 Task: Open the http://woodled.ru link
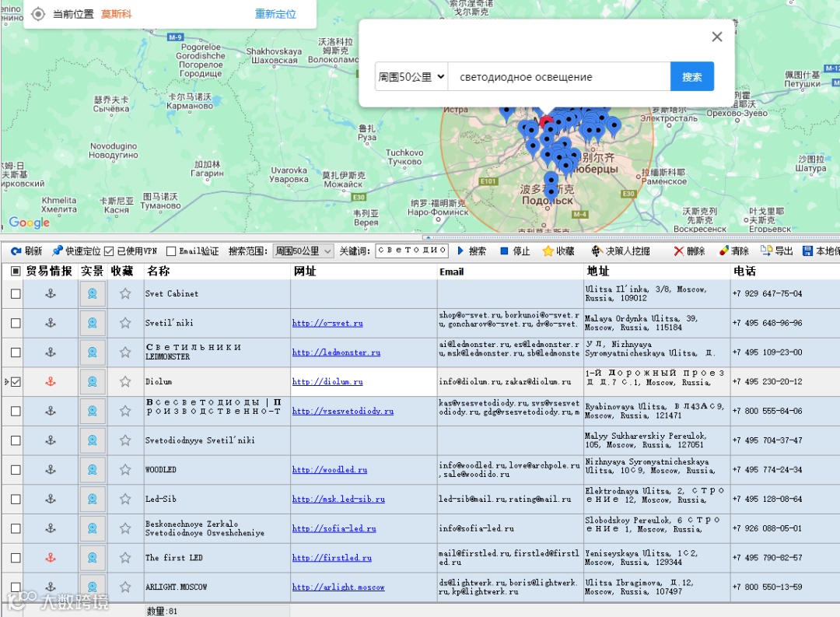point(330,470)
